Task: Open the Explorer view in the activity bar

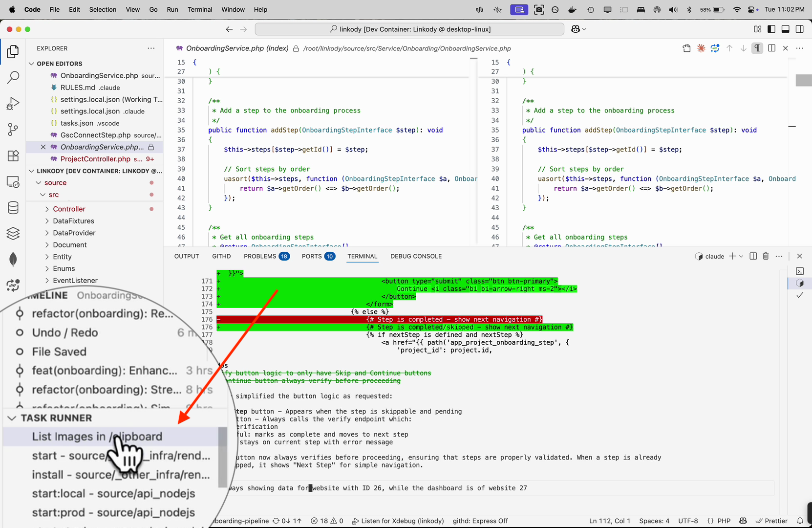Action: tap(13, 51)
